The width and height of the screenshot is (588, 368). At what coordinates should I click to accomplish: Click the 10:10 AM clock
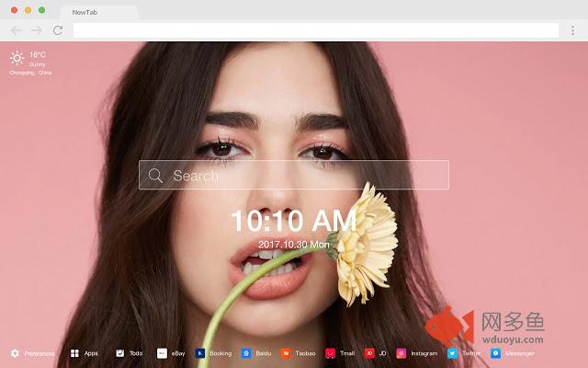click(294, 221)
